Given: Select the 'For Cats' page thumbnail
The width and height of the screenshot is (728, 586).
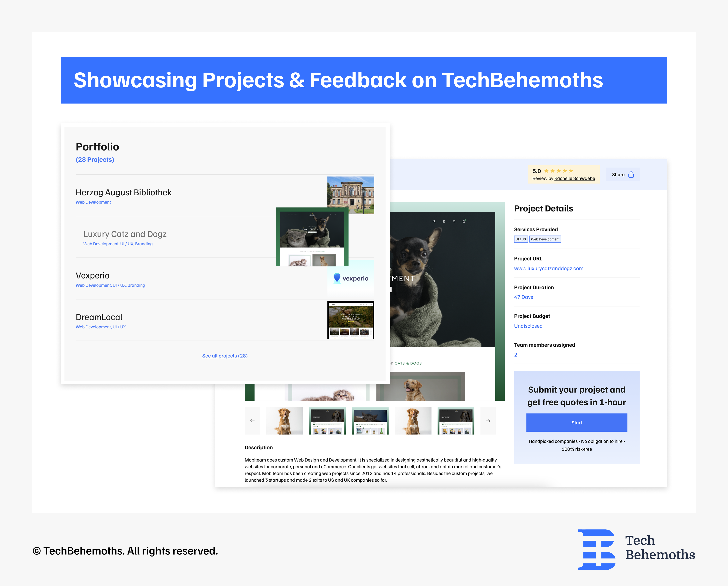Looking at the screenshot, I should [x=370, y=421].
